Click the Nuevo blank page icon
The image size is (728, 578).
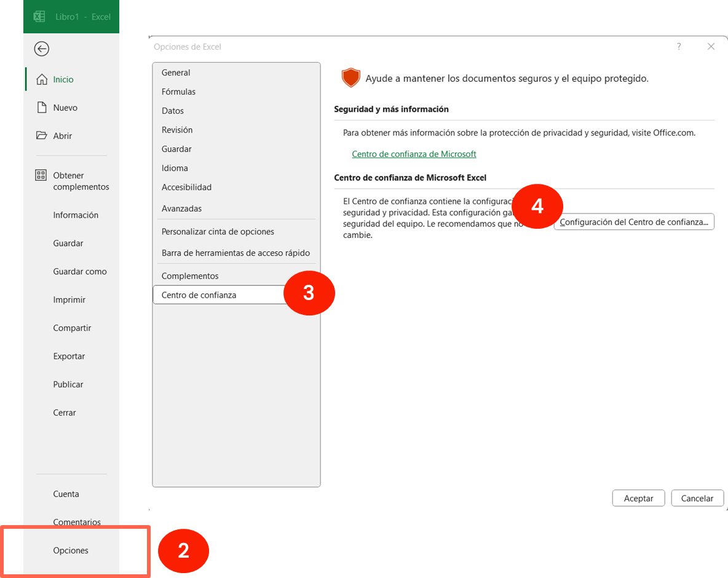pos(42,108)
